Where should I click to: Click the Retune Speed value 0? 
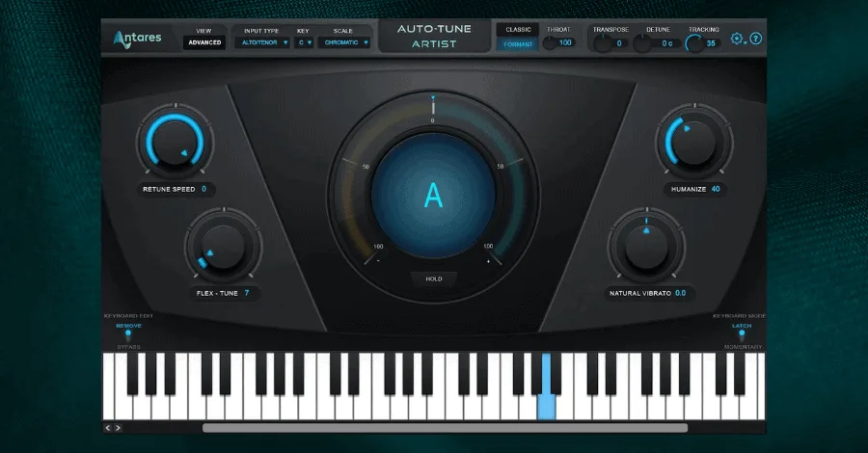203,189
